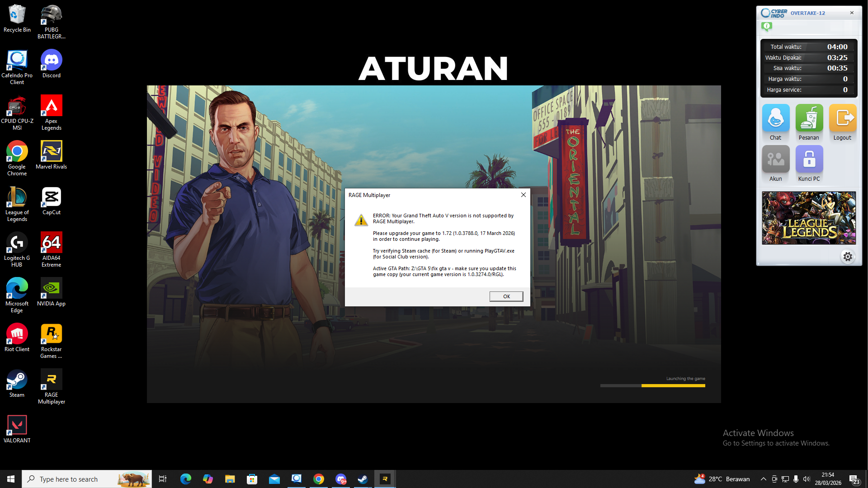Select the Apex Legends desktop shortcut
868x488 pixels.
(51, 113)
